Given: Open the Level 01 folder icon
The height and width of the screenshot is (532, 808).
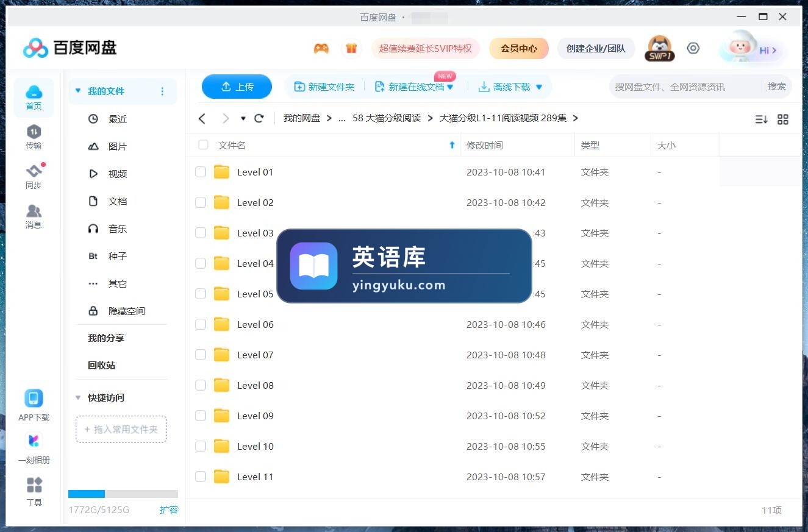Looking at the screenshot, I should coord(221,172).
